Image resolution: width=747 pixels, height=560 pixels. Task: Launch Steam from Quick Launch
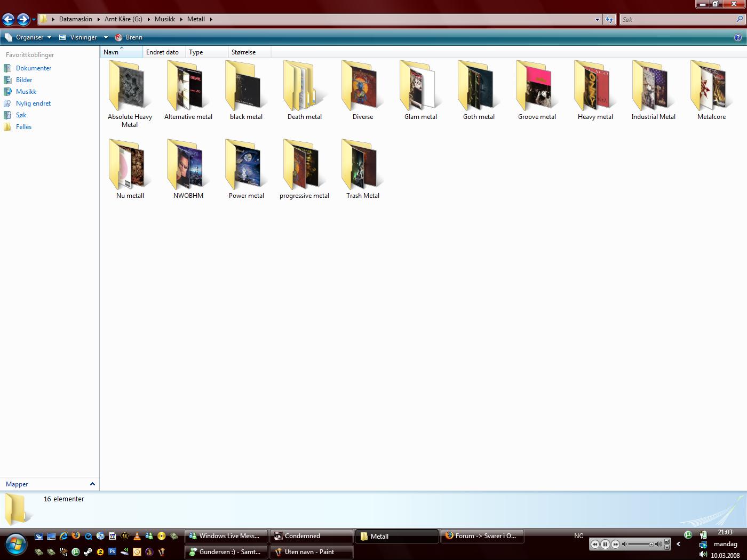[88, 551]
